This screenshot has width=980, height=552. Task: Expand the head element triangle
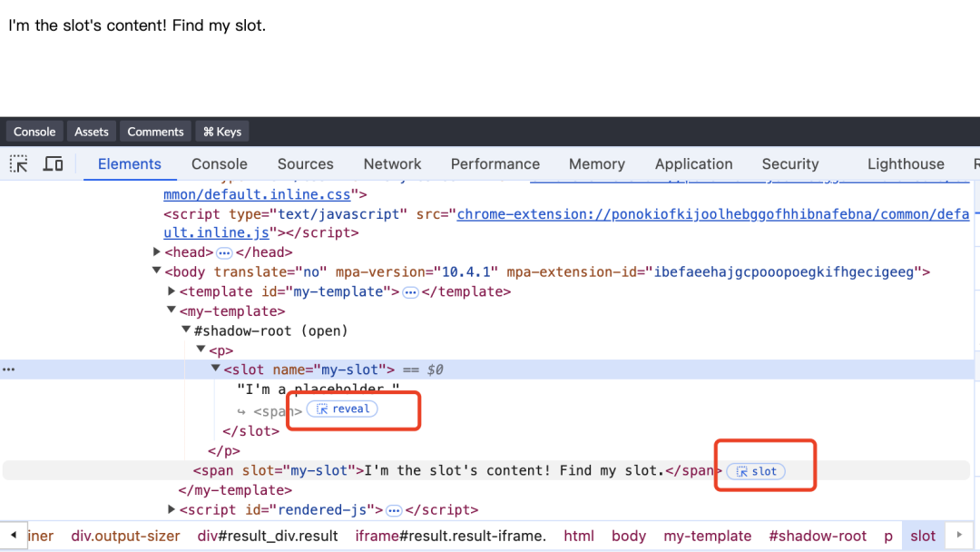click(x=156, y=251)
